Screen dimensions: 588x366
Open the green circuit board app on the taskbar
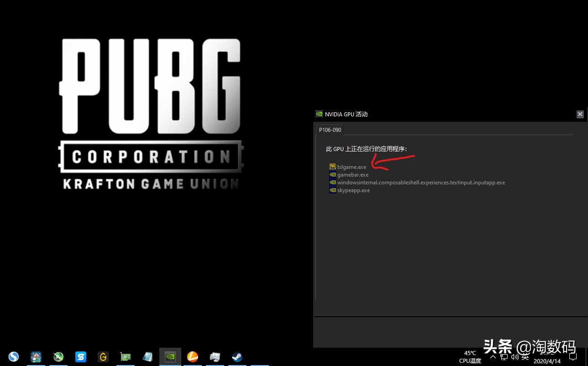[126, 356]
